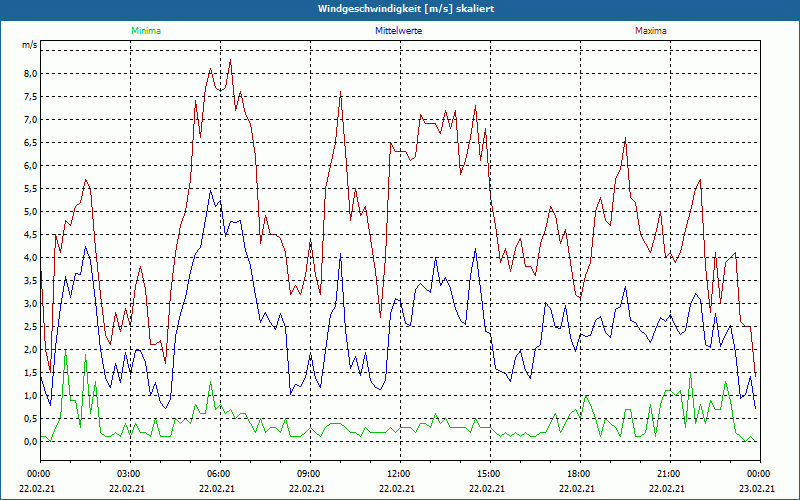Image resolution: width=800 pixels, height=500 pixels.
Task: Click the 7,5 y-axis value
Action: 31,96
